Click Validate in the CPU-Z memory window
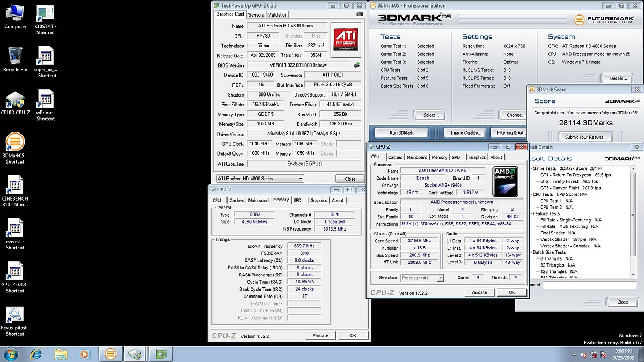 320,335
